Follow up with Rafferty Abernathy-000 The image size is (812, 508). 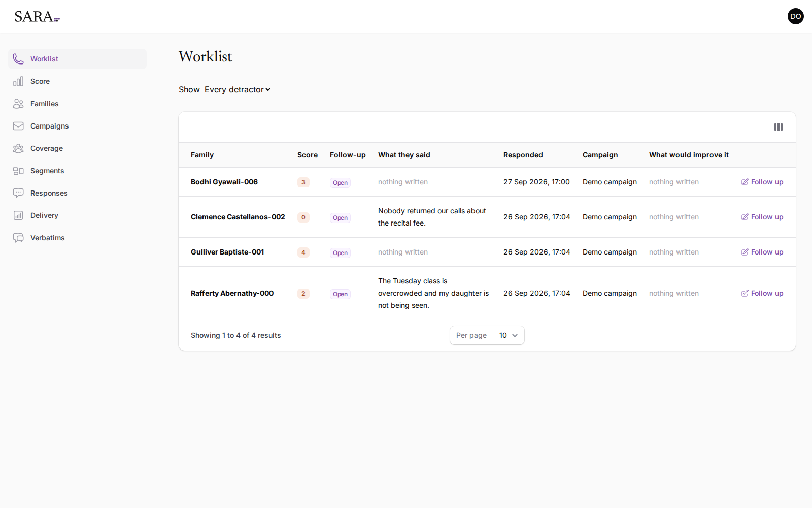pos(762,293)
